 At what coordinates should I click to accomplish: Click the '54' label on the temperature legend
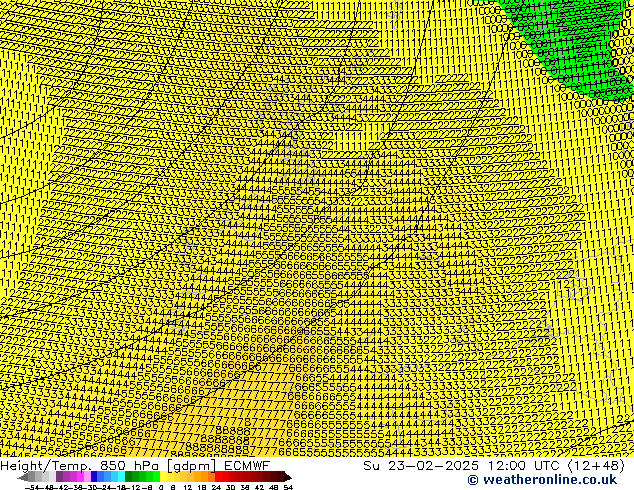click(288, 487)
